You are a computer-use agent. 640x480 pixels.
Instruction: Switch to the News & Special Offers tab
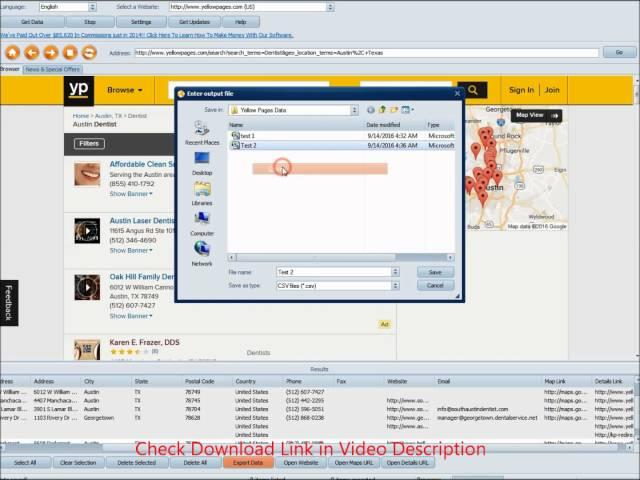(53, 69)
